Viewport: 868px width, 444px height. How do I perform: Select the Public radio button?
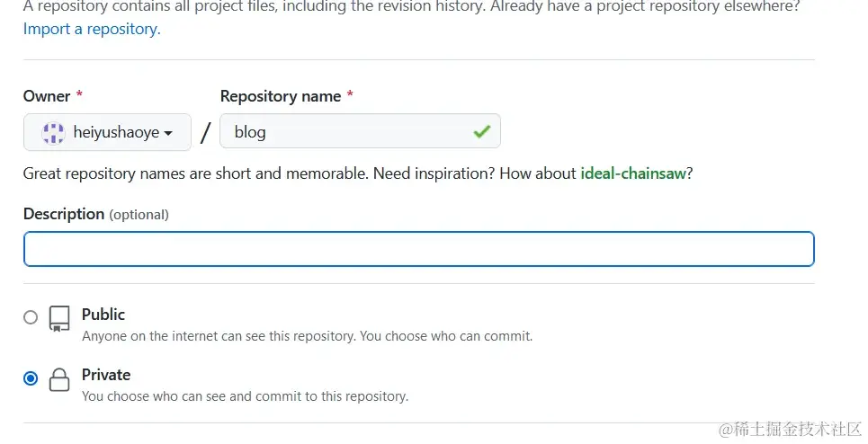click(x=31, y=317)
